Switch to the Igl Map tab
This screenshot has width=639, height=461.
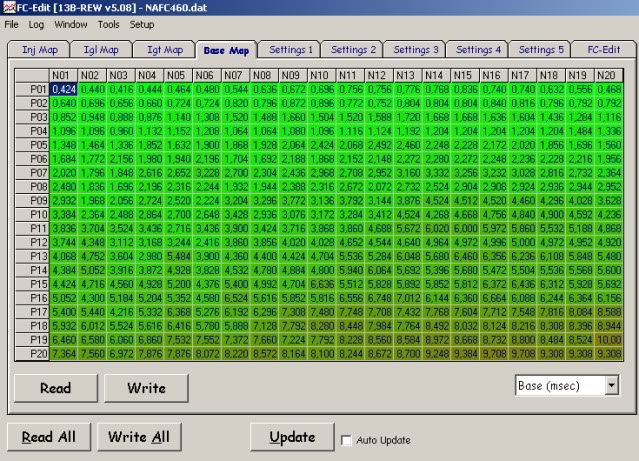[x=101, y=50]
